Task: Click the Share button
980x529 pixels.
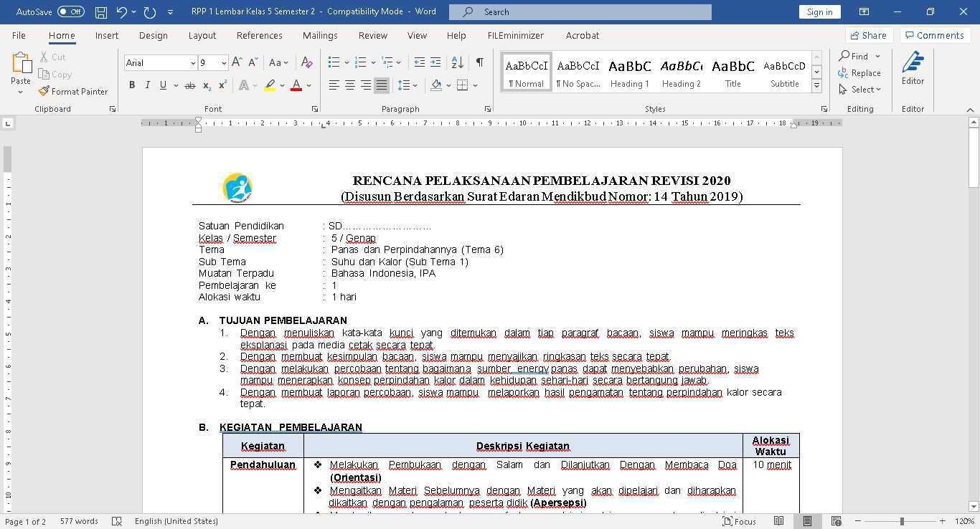Action: (x=867, y=34)
